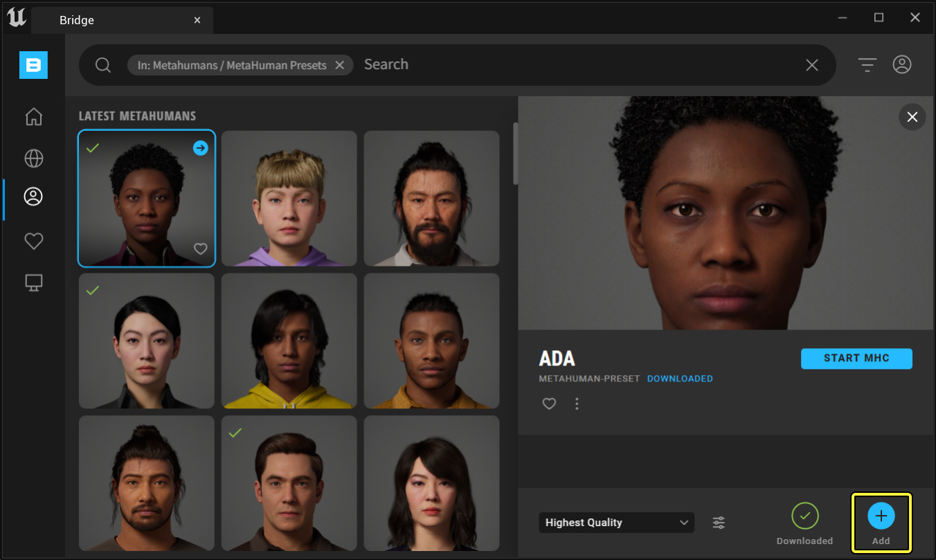This screenshot has width=936, height=560.
Task: Clear the search bar with the X
Action: tap(812, 65)
